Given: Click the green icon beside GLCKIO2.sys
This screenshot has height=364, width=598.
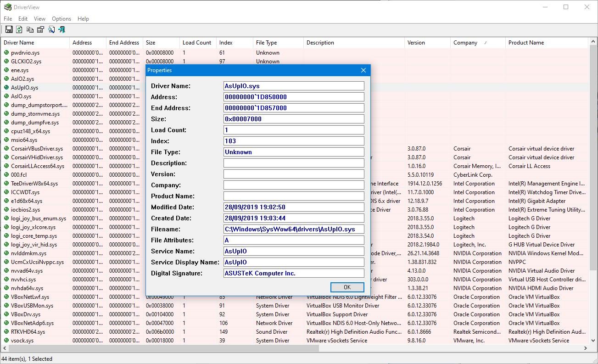Looking at the screenshot, I should point(6,62).
